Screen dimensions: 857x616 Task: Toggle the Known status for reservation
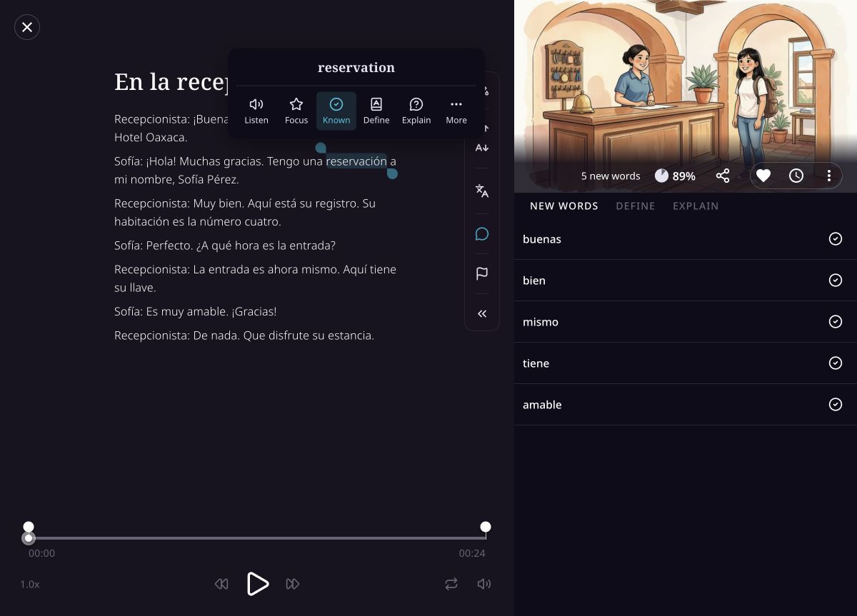[x=336, y=111]
